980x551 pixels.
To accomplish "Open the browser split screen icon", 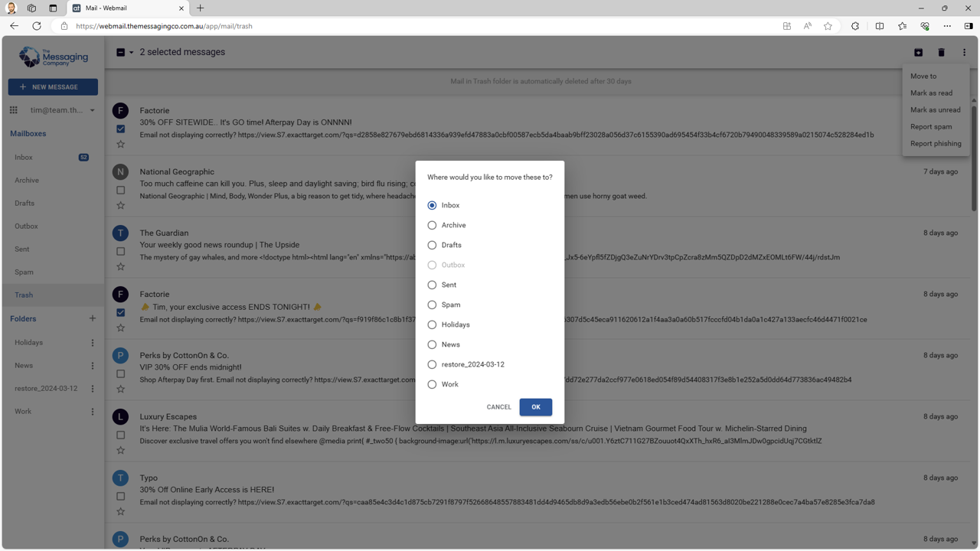I will click(880, 26).
